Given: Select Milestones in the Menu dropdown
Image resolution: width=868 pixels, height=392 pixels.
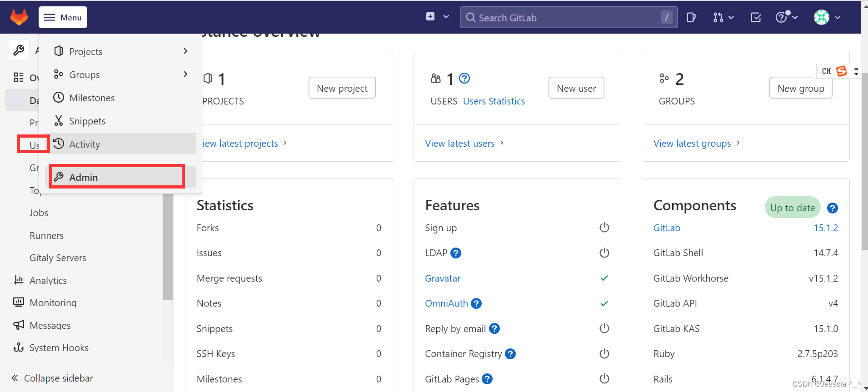Looking at the screenshot, I should (x=120, y=98).
